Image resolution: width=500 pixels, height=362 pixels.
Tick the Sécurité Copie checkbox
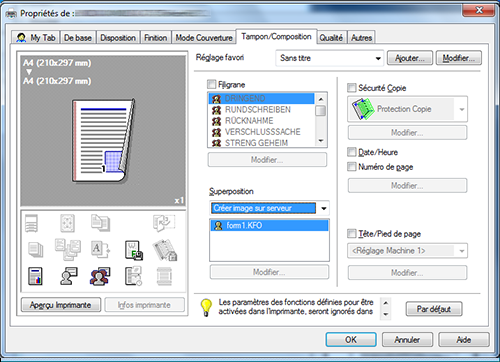point(351,88)
